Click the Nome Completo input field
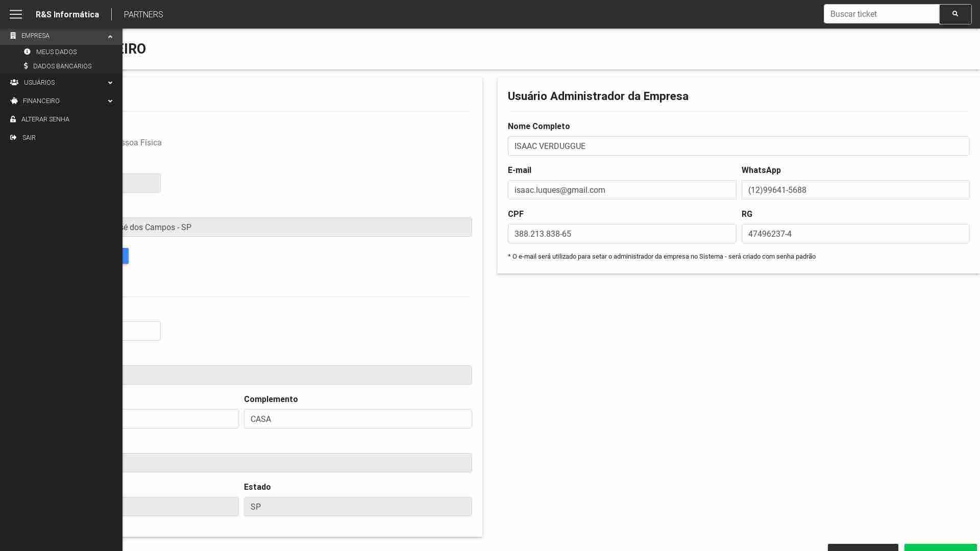980x551 pixels. tap(738, 146)
